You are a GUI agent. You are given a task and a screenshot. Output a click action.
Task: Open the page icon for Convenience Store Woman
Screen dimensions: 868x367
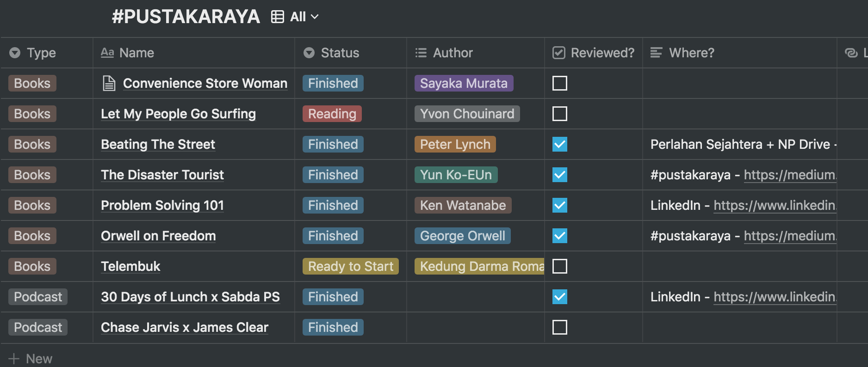coord(109,83)
